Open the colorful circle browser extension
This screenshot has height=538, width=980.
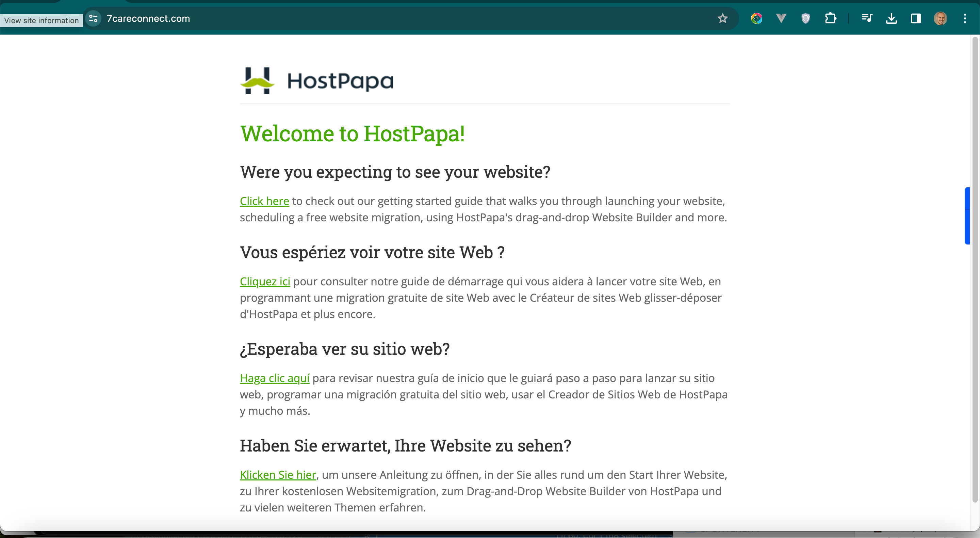757,18
